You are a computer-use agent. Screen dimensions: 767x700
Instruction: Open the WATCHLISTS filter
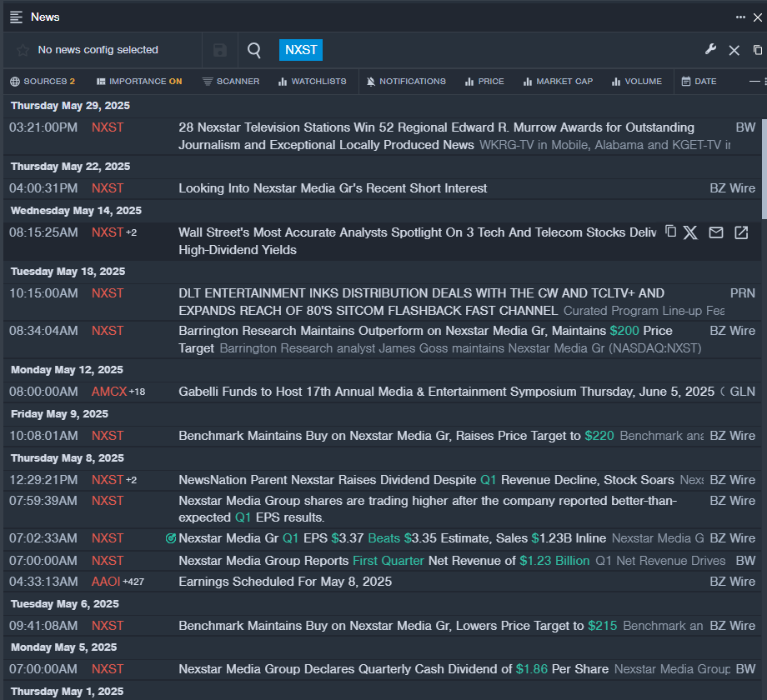point(312,81)
